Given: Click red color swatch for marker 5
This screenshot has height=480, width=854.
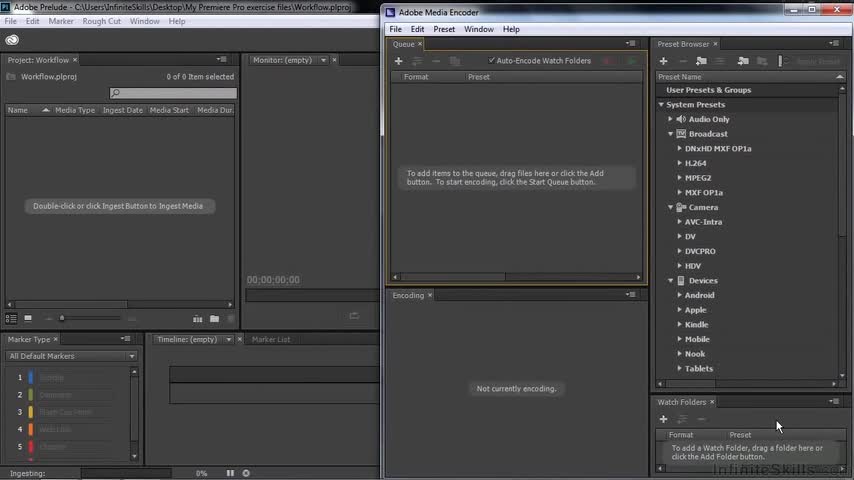Looking at the screenshot, I should (30, 447).
